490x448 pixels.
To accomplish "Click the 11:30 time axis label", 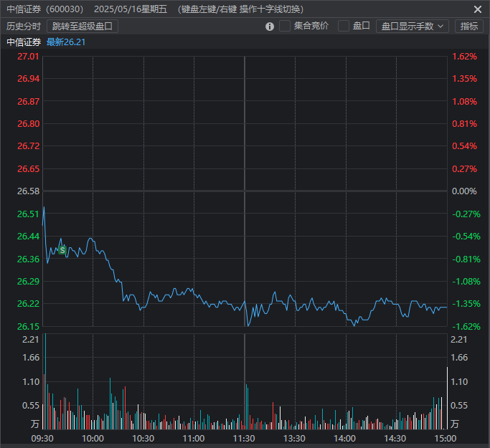I will pos(245,438).
